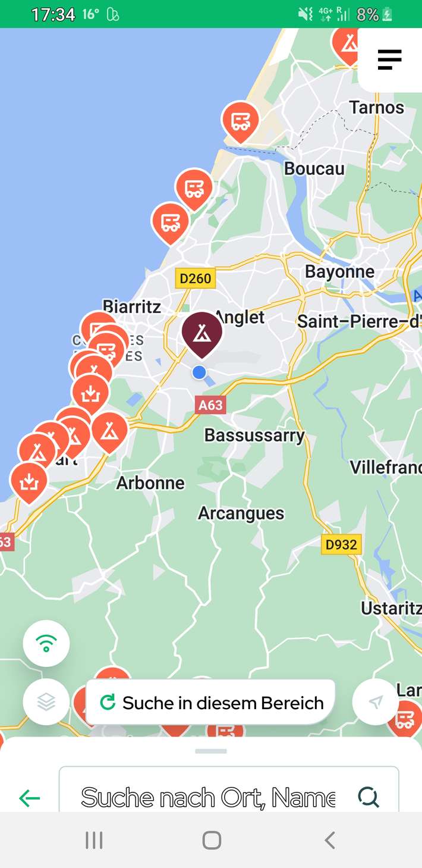Go back with the green arrow

pos(29,798)
